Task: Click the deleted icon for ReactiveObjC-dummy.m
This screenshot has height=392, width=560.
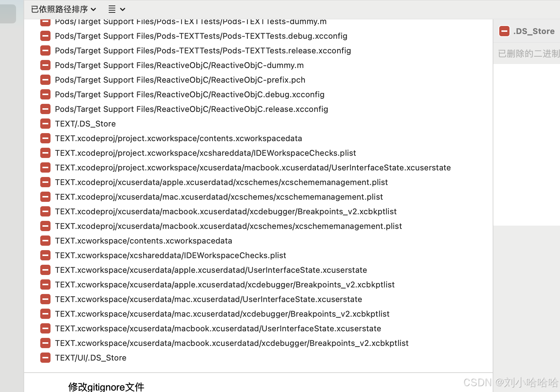Action: [x=45, y=65]
